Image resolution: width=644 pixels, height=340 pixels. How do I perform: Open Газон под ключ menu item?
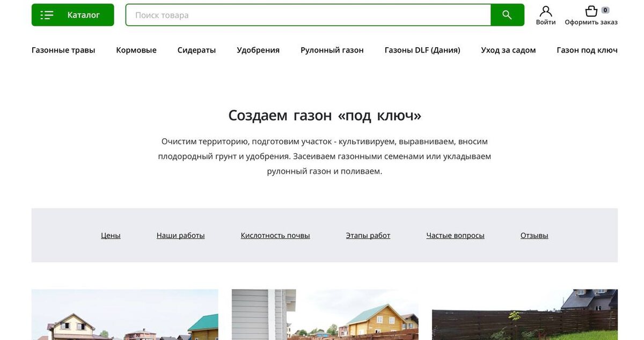click(x=587, y=50)
